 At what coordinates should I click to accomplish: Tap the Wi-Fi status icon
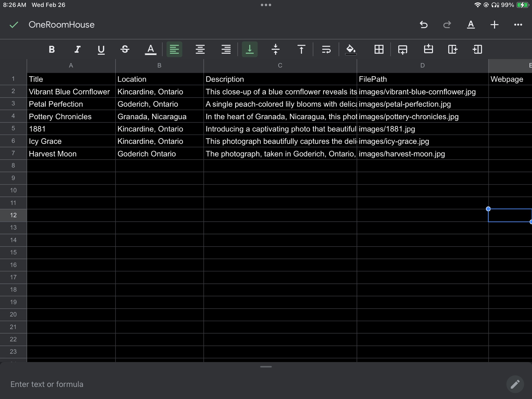[x=477, y=5]
